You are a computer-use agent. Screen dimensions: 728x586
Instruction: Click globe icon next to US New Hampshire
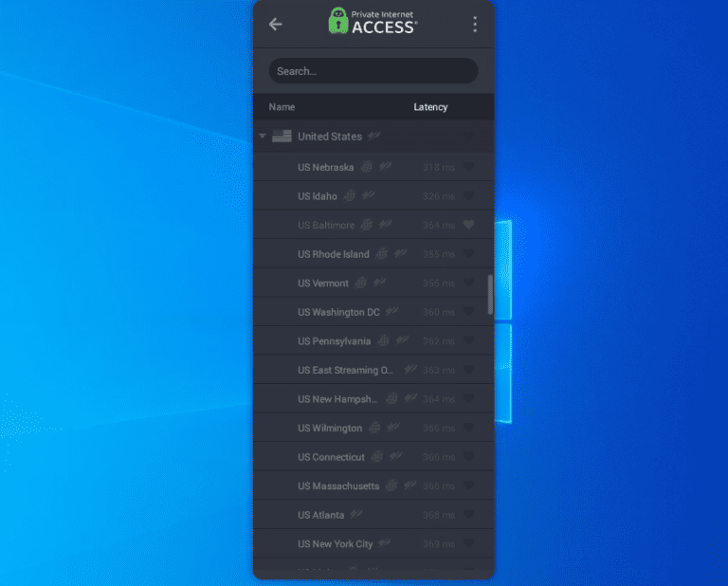(x=391, y=398)
